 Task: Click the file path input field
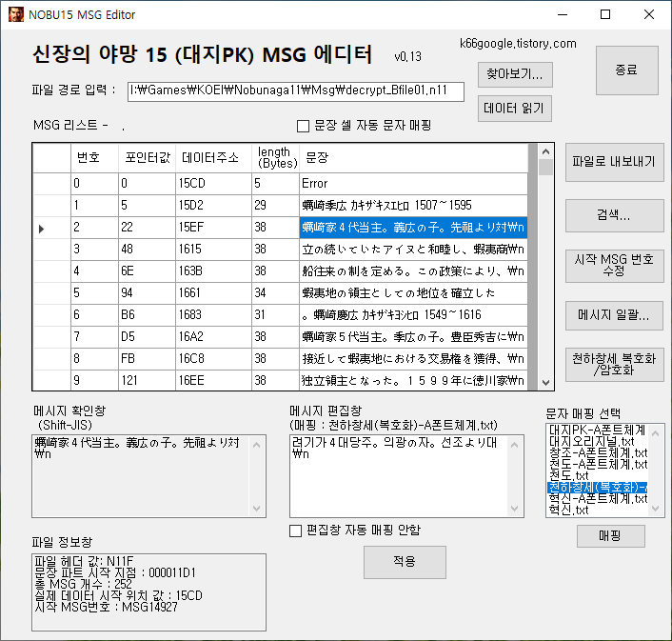pyautogui.click(x=296, y=91)
